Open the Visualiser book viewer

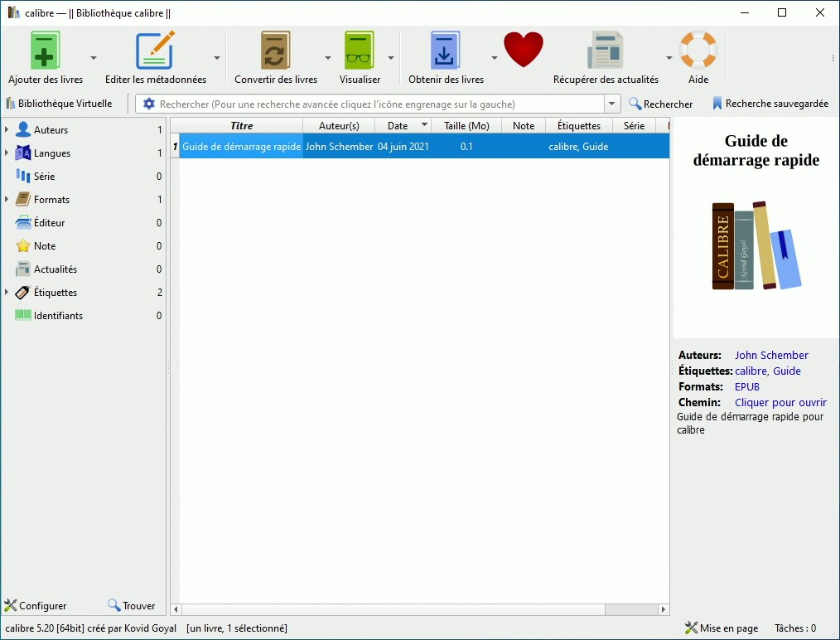coord(360,51)
